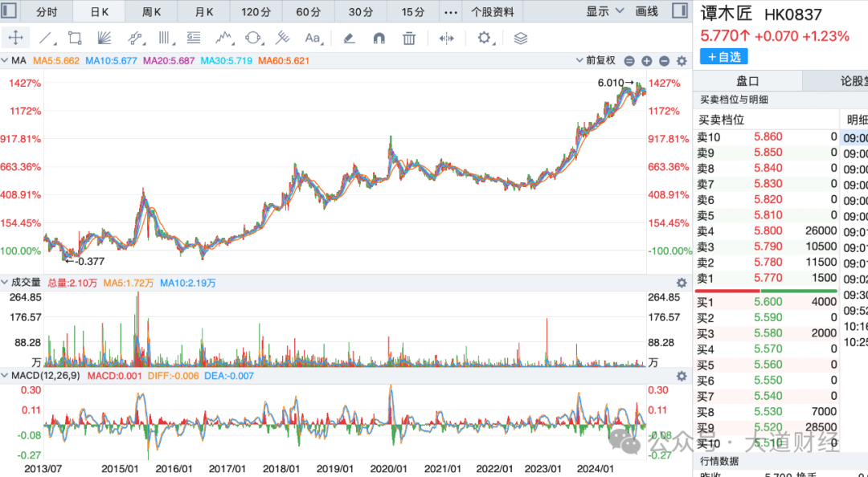Switch to the 15分 timeframe tab

coord(413,11)
